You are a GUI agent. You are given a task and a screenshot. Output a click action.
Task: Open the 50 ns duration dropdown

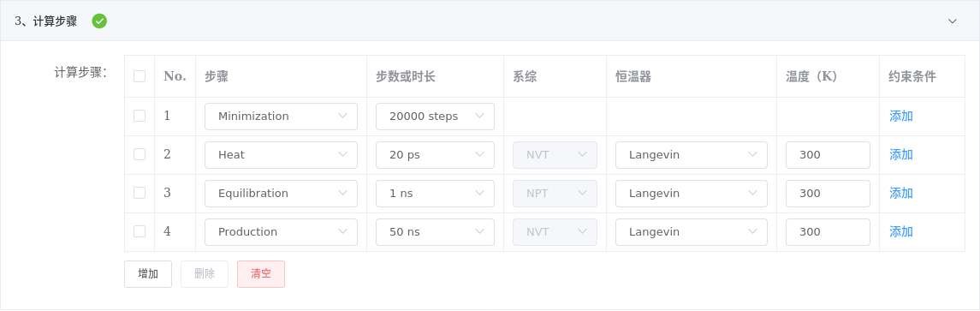pos(435,231)
